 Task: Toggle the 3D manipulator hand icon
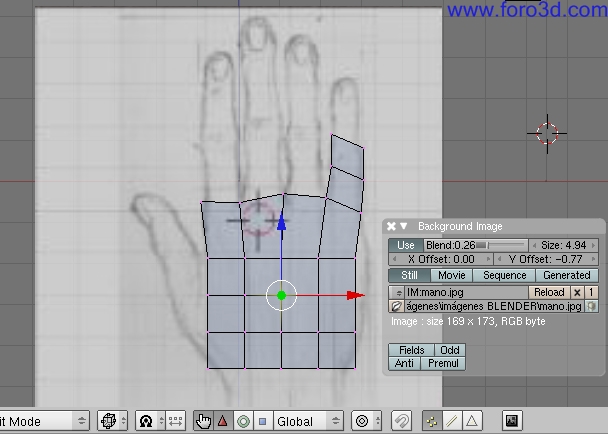203,421
